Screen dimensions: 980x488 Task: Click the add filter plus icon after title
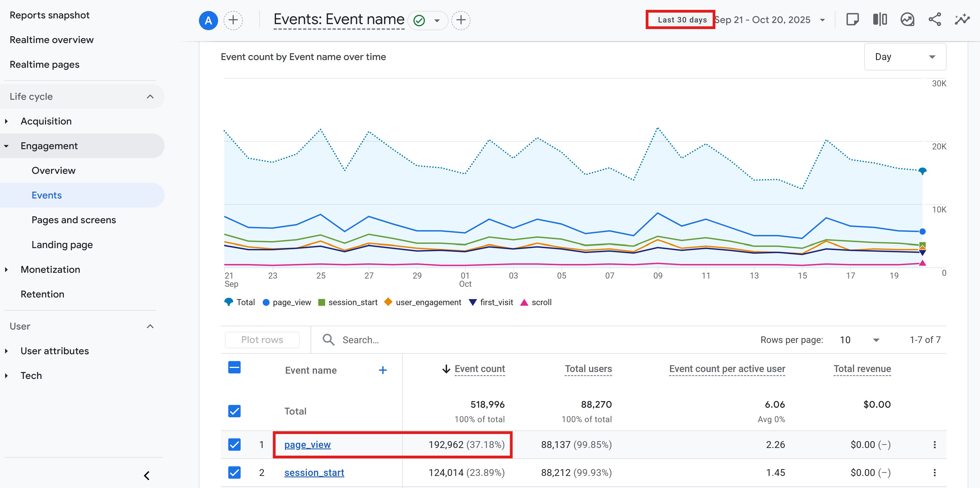[x=461, y=20]
